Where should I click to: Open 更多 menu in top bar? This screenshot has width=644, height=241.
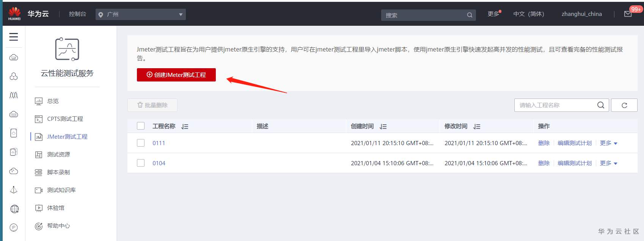click(494, 14)
